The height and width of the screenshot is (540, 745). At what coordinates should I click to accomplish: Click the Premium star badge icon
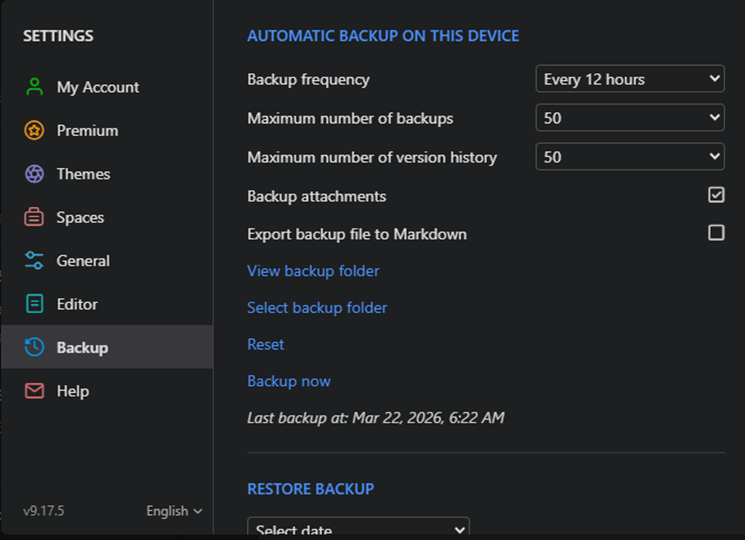[35, 130]
